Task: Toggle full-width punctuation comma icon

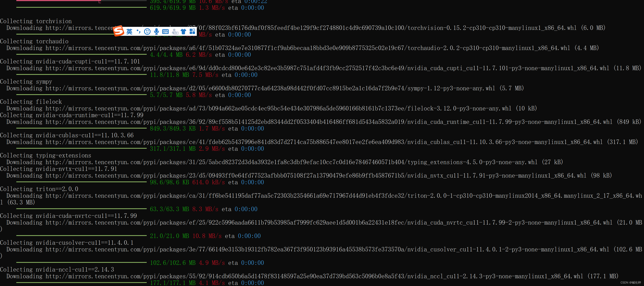Action: pos(138,32)
